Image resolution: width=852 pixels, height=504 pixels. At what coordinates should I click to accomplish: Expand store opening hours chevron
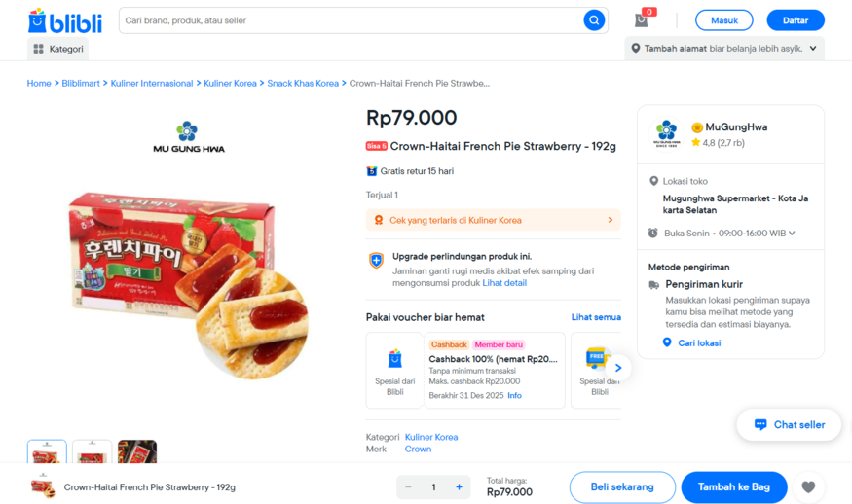pos(792,234)
